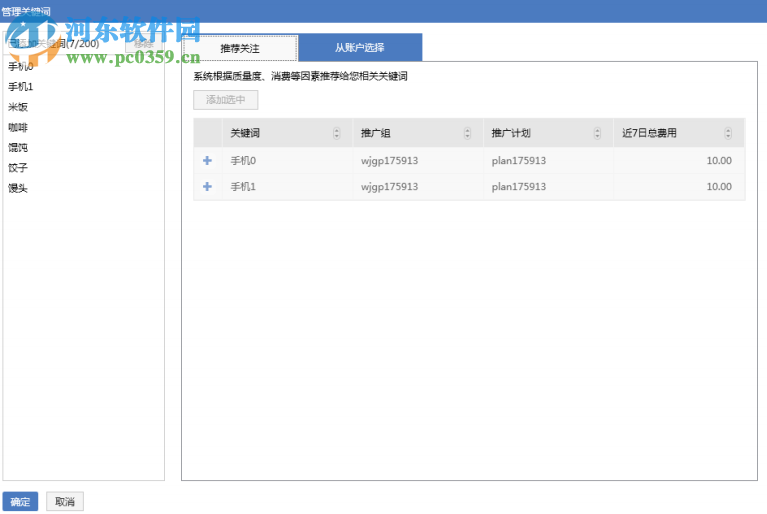Select 饺子 in the added keywords list
The height and width of the screenshot is (514, 767).
(18, 167)
